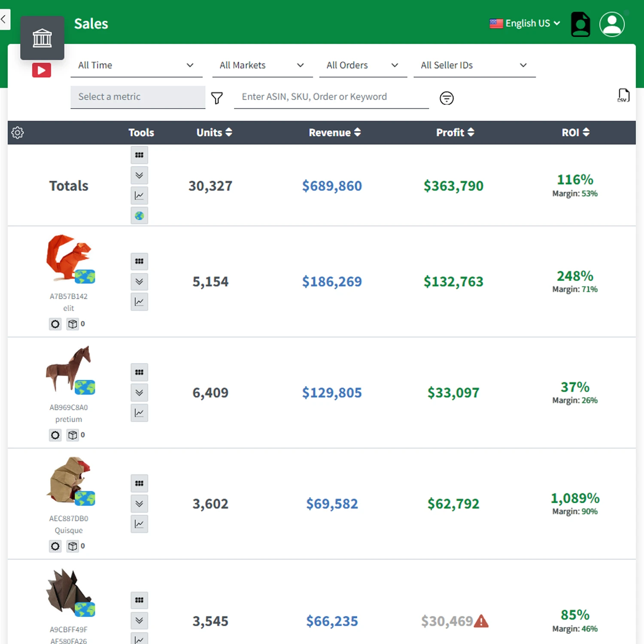Click the box inventory icon under elit
Viewport: 644px width, 644px height.
click(x=73, y=324)
